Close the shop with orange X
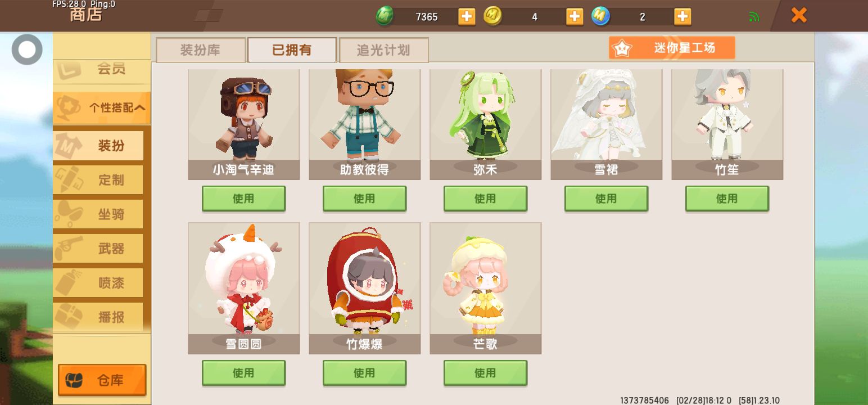 click(x=799, y=15)
